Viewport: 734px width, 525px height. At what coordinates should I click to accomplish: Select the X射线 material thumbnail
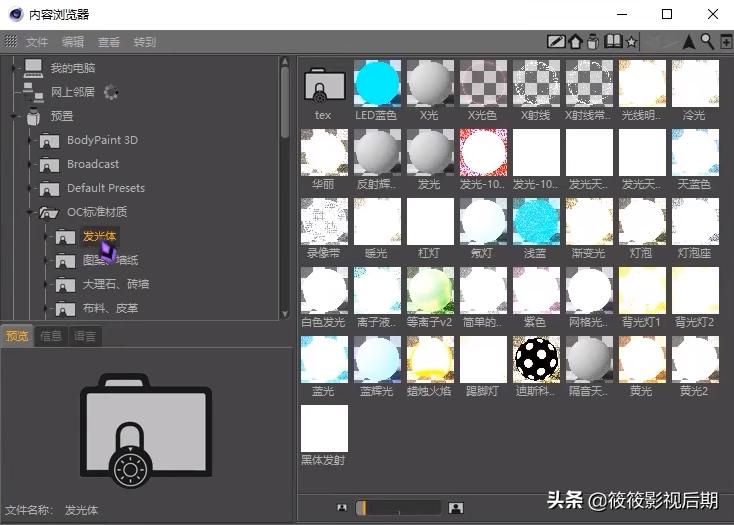(x=536, y=83)
